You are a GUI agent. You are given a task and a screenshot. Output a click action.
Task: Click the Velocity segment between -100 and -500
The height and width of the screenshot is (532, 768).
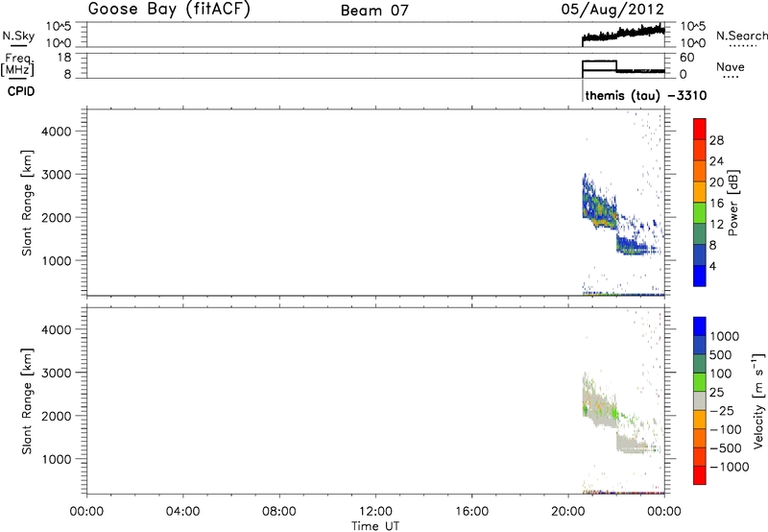point(700,439)
